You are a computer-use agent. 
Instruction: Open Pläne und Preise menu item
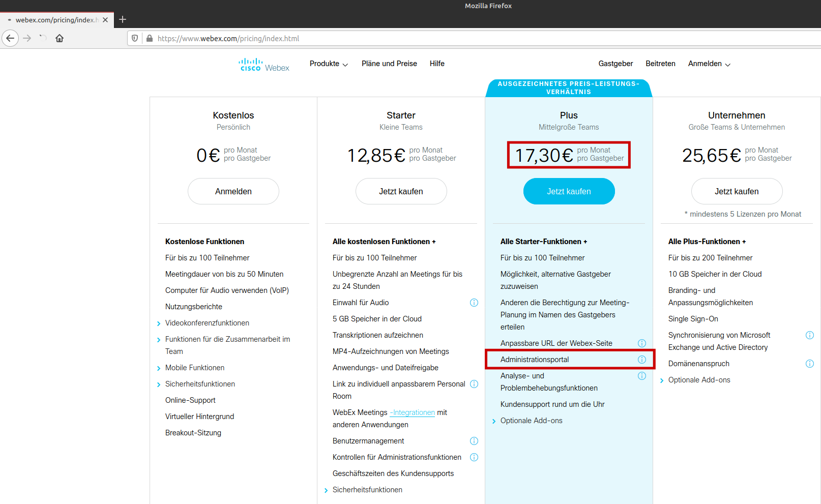pos(389,64)
